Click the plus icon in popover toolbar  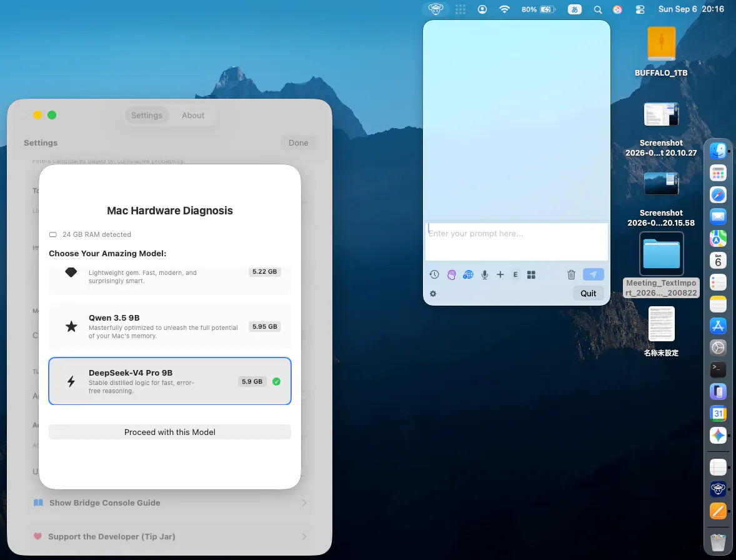coord(500,274)
